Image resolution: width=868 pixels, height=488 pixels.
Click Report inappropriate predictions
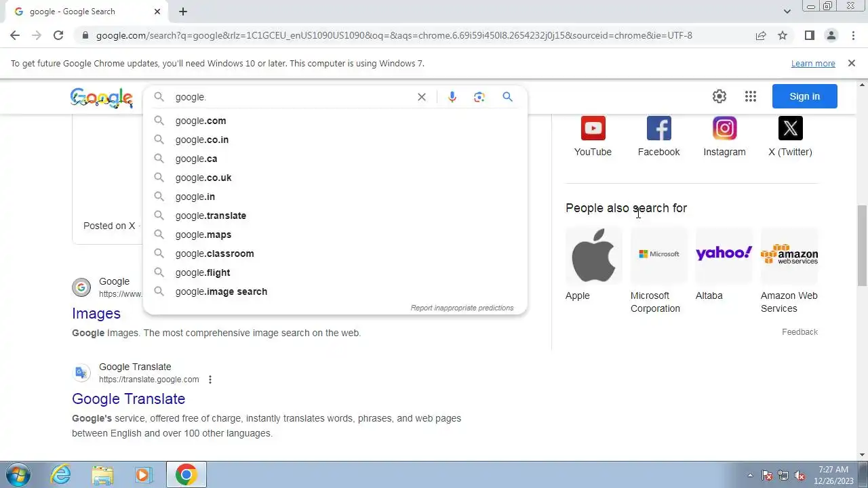point(462,308)
